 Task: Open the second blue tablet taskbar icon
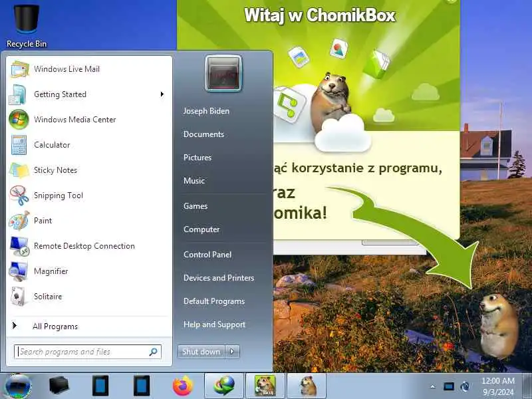(x=142, y=386)
